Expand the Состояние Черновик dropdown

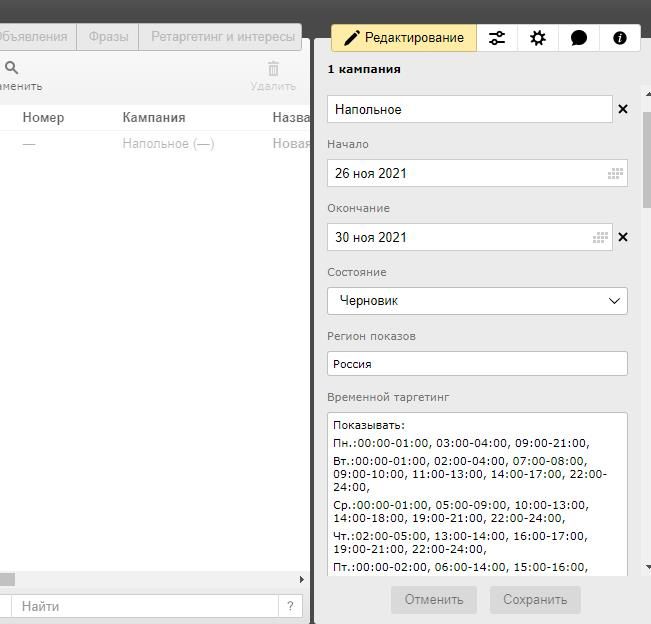477,301
